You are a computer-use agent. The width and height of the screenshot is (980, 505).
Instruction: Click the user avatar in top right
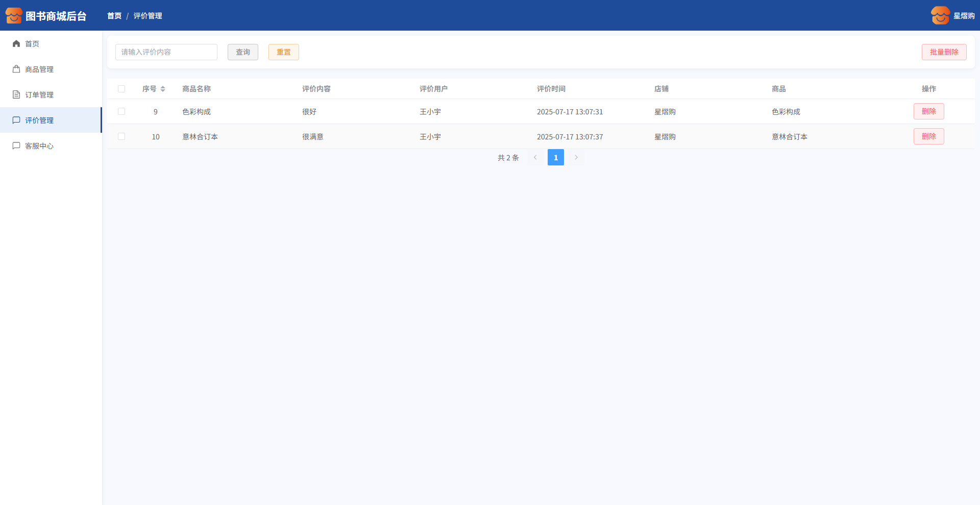point(940,16)
